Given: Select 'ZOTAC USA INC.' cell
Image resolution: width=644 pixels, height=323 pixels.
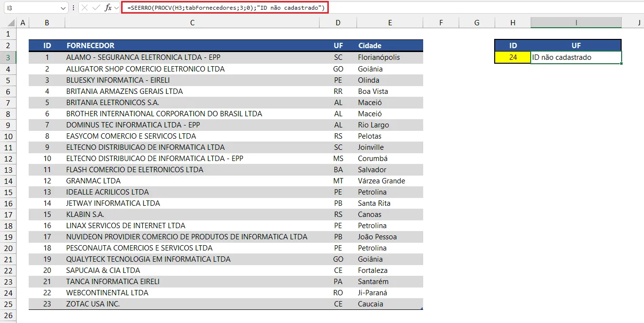Looking at the screenshot, I should (193, 304).
